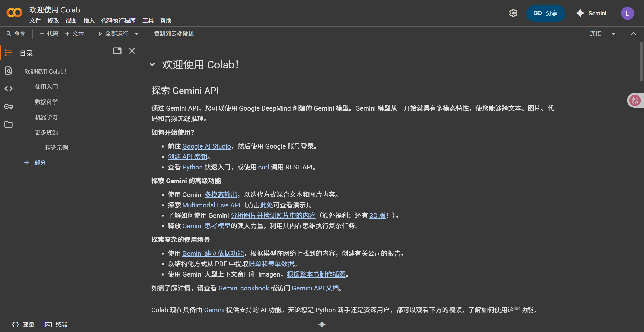Viewport: 644px width, 332px height.
Task: Open the Google AI Studio link
Action: 207,146
